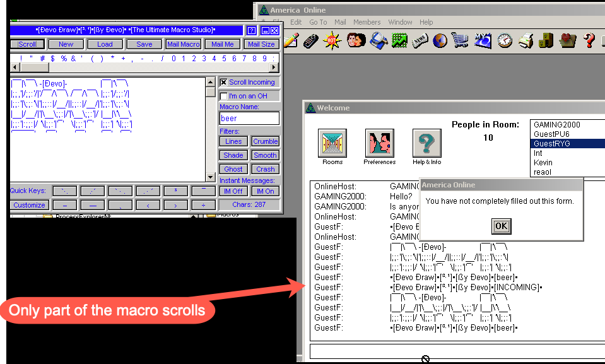
Task: Open the Window menu
Action: [400, 22]
